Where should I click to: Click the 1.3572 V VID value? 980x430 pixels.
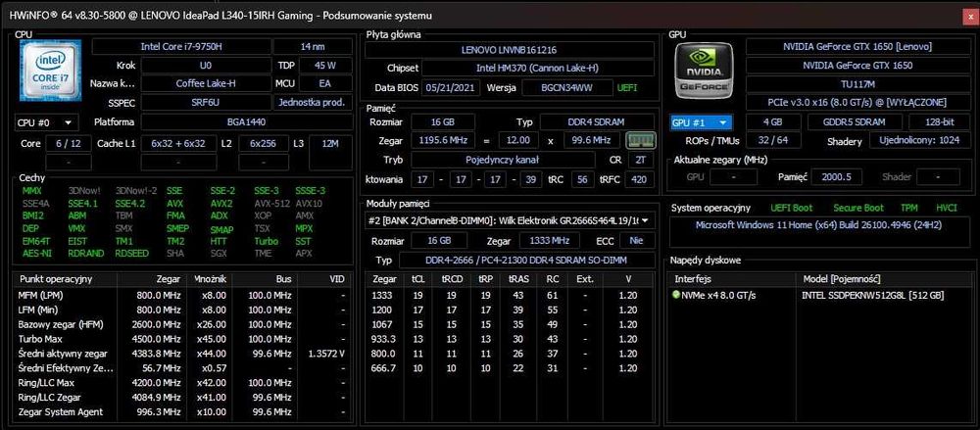[x=327, y=354]
